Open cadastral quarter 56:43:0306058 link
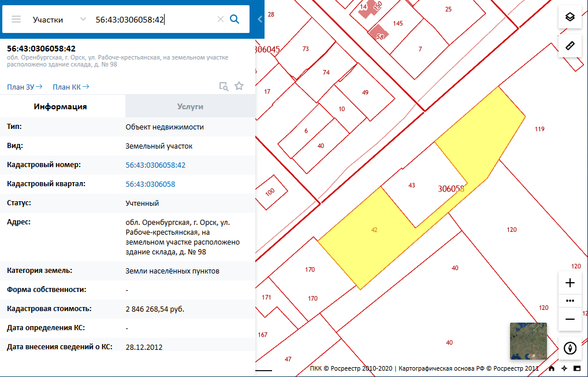588x377 pixels. click(x=150, y=184)
